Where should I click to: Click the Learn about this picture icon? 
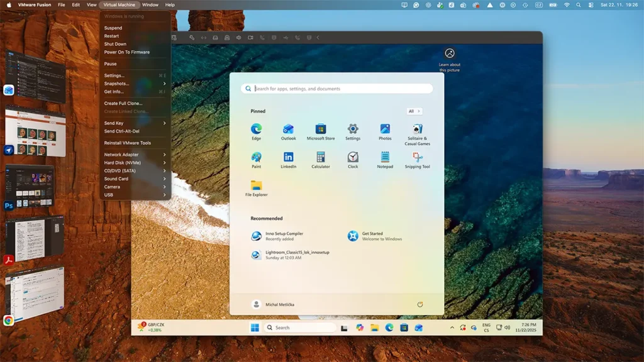[x=449, y=54]
